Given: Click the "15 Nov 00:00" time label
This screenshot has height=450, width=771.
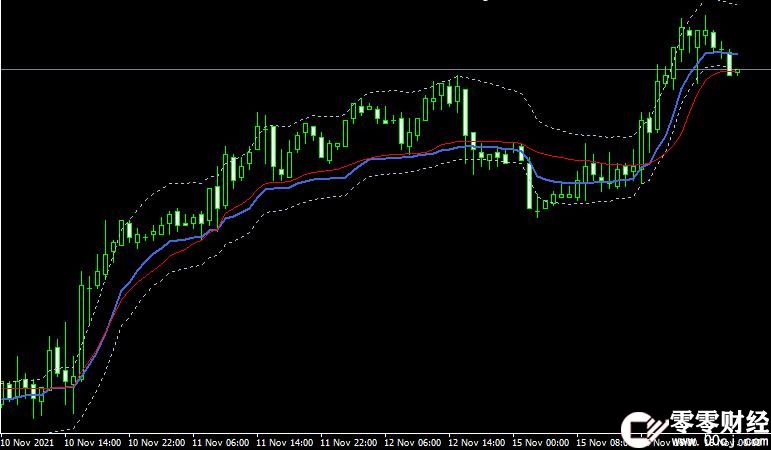Looking at the screenshot, I should pos(541,443).
